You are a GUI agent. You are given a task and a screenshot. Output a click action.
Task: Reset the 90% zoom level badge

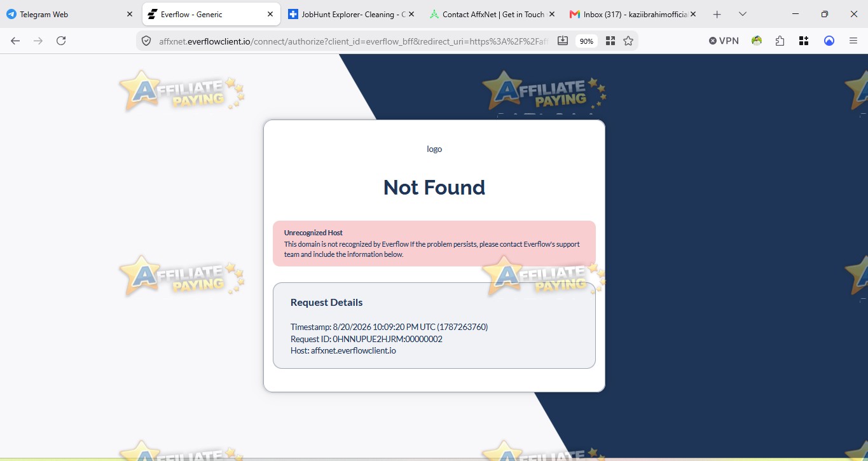pyautogui.click(x=586, y=41)
